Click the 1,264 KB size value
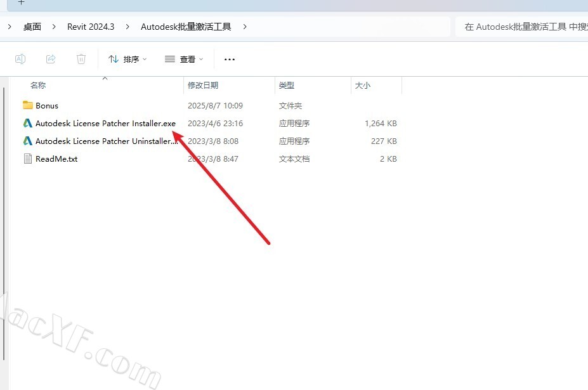Screen dimensions: 588x390 click(381, 123)
